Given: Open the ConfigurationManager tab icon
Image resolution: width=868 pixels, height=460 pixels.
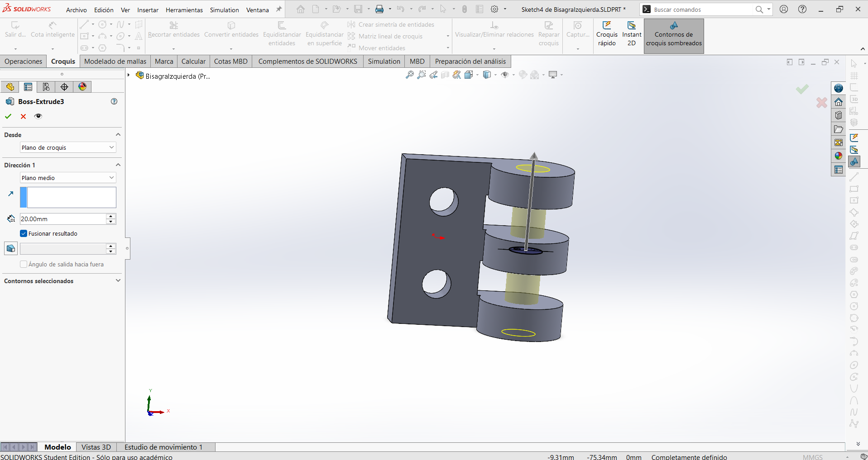Looking at the screenshot, I should coord(46,87).
